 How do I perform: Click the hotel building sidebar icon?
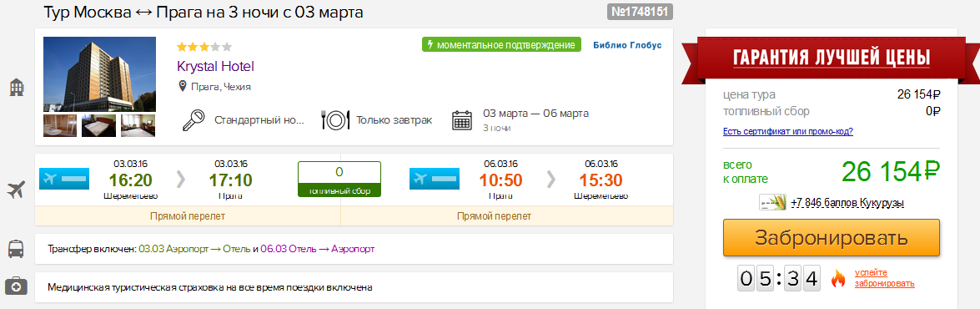[16, 88]
